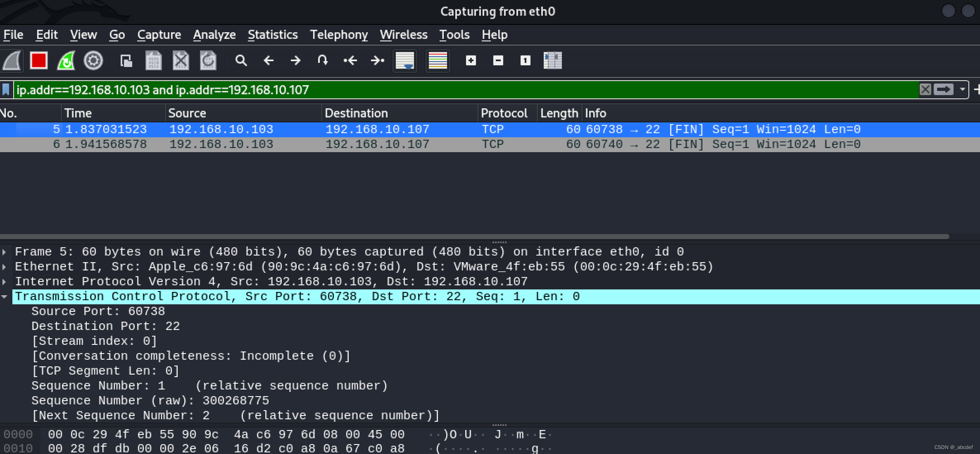Sort by the Length column header
The width and height of the screenshot is (980, 454).
(x=560, y=113)
